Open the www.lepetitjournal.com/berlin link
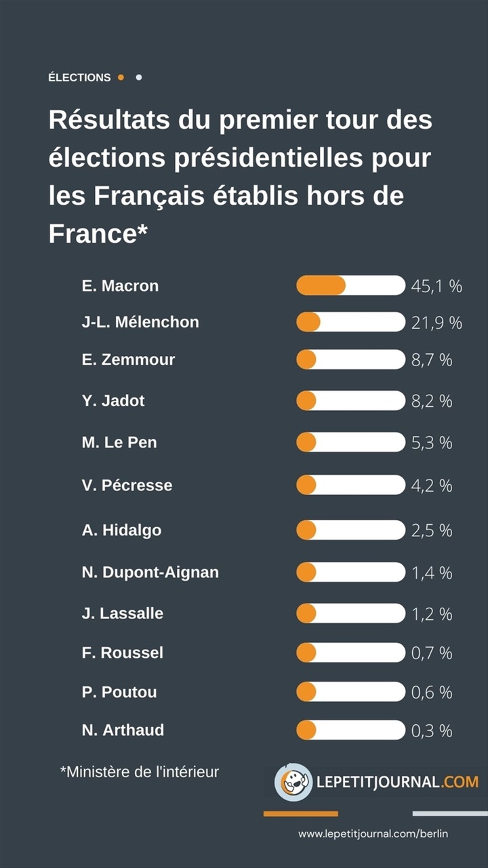 pyautogui.click(x=373, y=833)
